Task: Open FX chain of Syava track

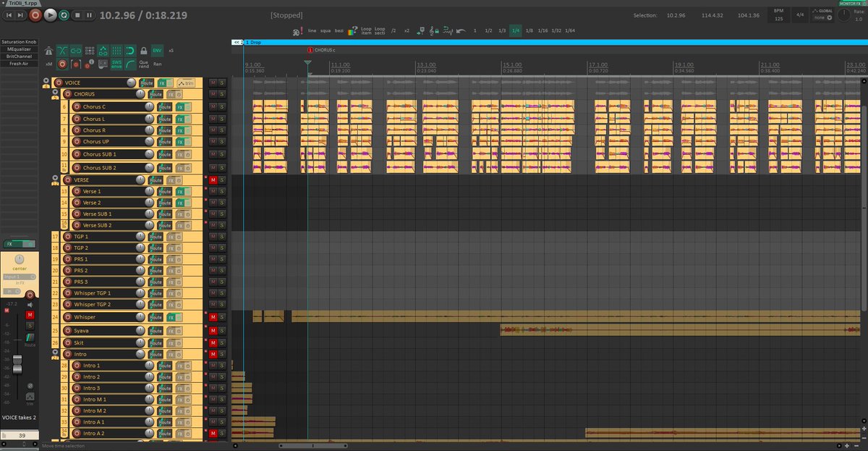Action: 171,331
